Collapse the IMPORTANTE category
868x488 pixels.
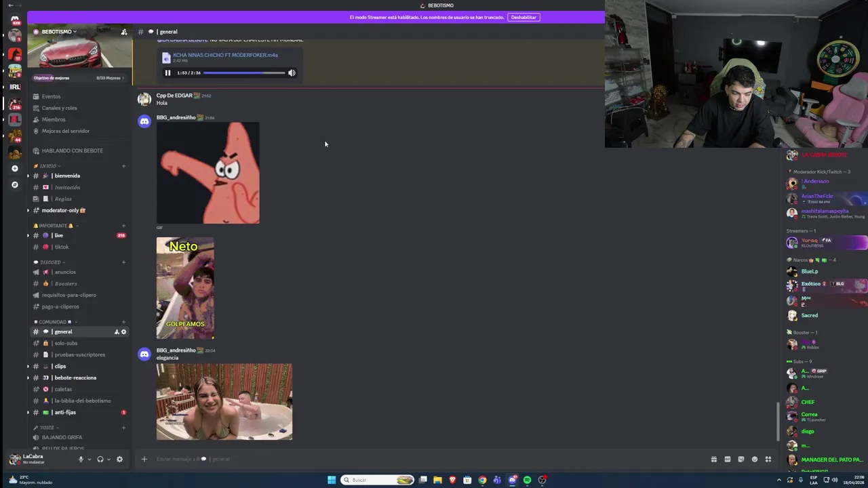56,226
